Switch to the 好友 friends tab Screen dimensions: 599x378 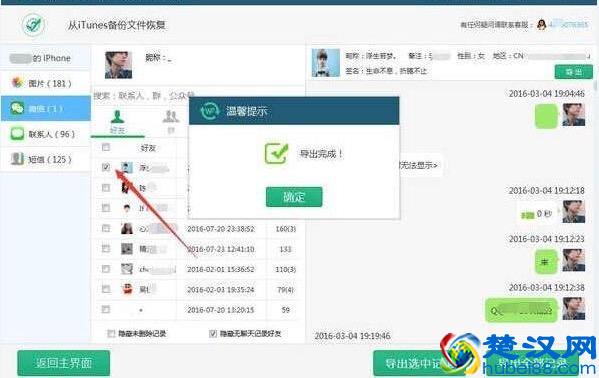pos(117,122)
